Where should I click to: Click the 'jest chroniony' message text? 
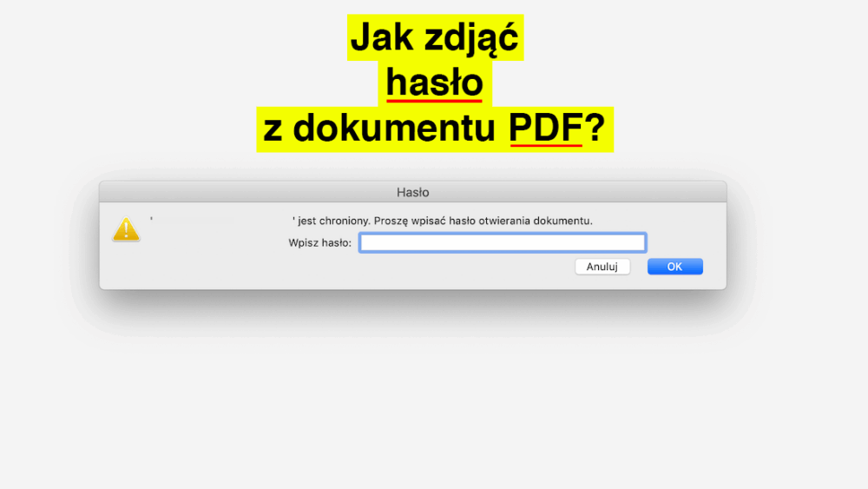(x=443, y=221)
